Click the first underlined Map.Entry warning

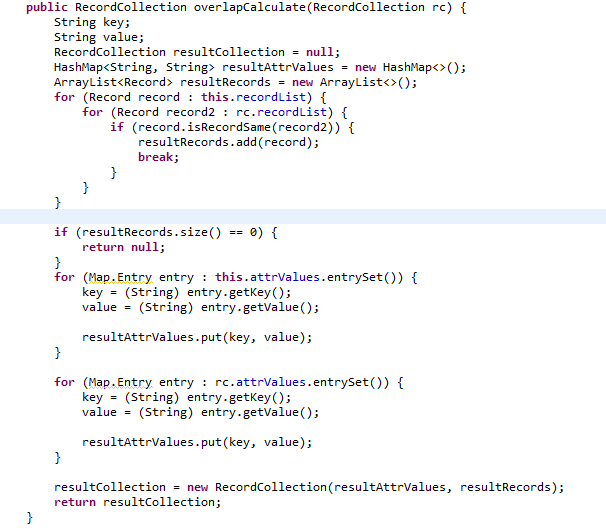(x=120, y=277)
